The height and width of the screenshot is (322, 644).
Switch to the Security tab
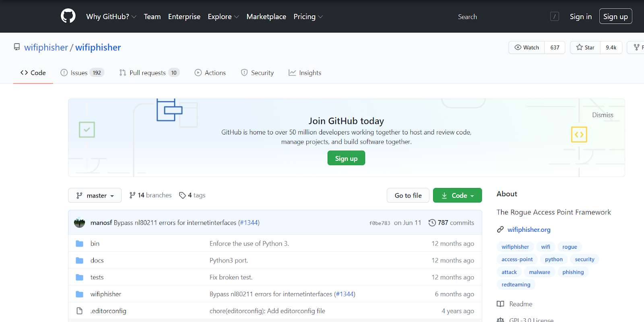(x=257, y=73)
